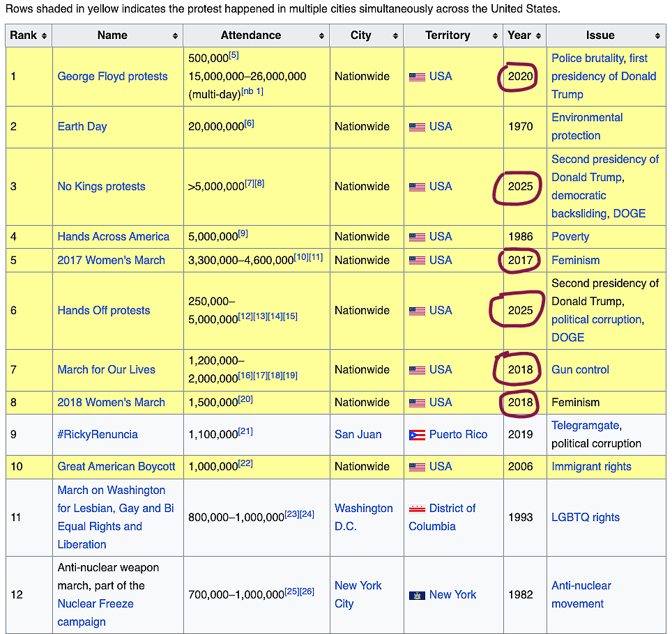Open Anti-nuclear movement issue link
Viewport: 672px width, 634px height.
[581, 594]
